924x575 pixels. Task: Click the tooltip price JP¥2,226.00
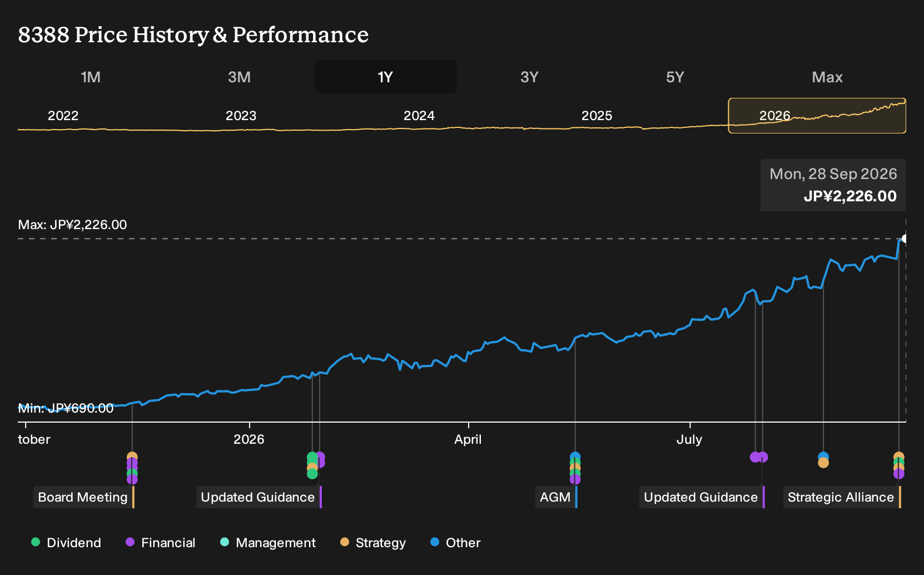click(x=850, y=196)
